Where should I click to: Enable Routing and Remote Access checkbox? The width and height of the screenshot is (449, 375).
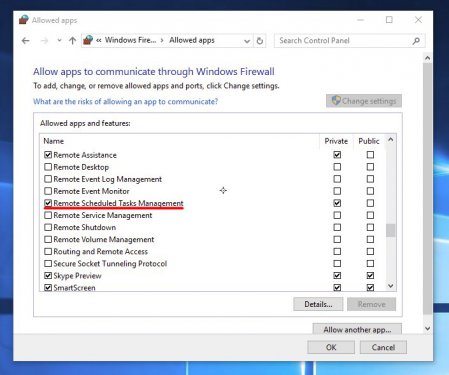[48, 251]
